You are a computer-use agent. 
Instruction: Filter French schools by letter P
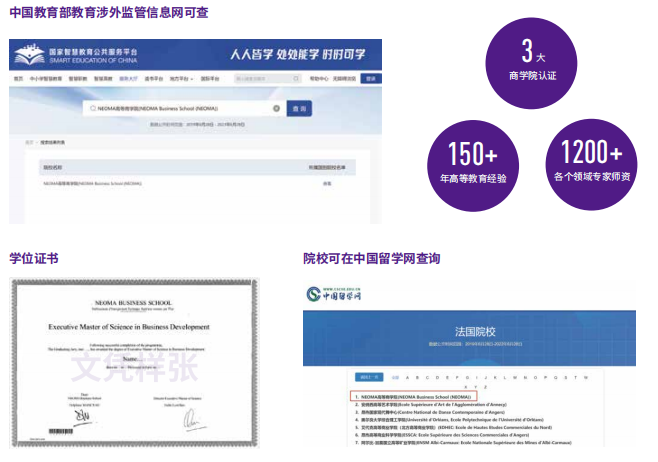[x=546, y=377]
